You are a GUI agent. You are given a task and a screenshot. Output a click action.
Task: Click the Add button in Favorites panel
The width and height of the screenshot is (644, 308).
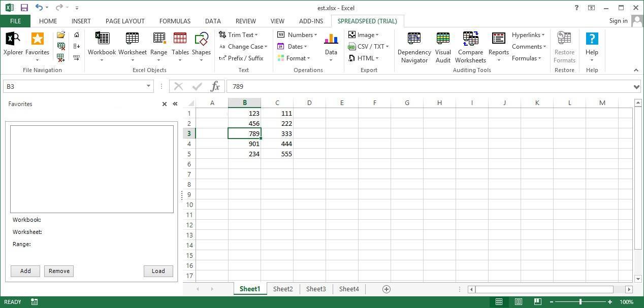(x=25, y=270)
